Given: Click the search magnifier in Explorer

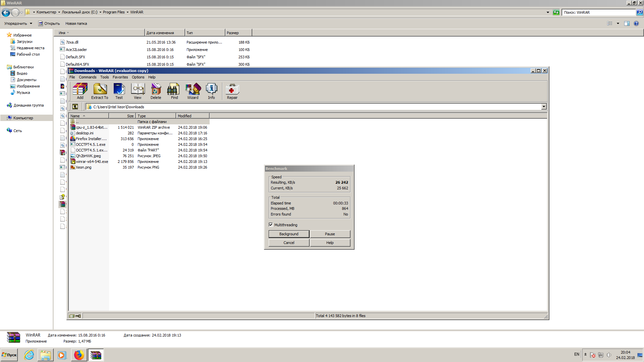Looking at the screenshot, I should tap(640, 12).
